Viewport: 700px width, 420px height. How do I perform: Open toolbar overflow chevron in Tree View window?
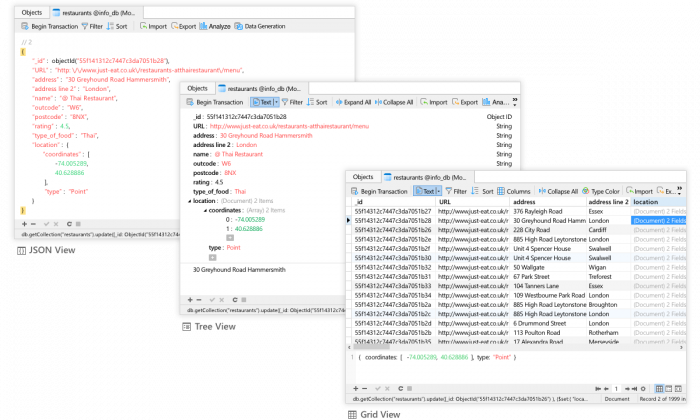pos(515,102)
